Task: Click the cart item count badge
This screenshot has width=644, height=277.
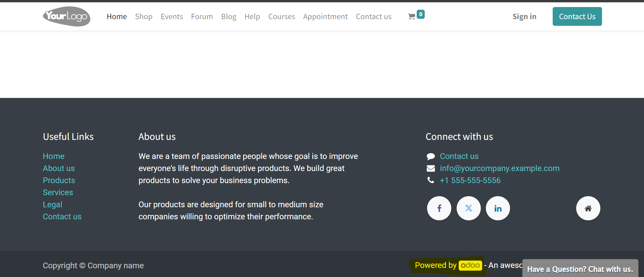Action: pos(421,14)
